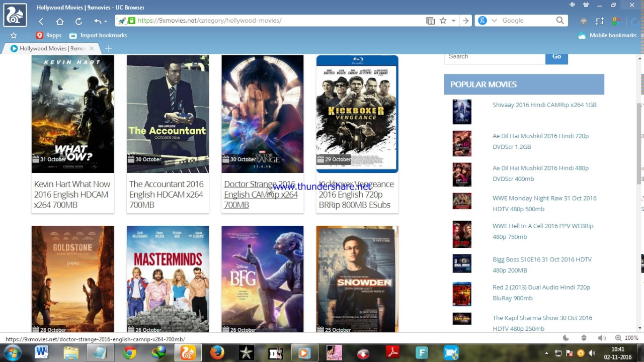Open Shivaay 2016 Hindi CAMRip link
Image resolution: width=644 pixels, height=362 pixels.
544,105
